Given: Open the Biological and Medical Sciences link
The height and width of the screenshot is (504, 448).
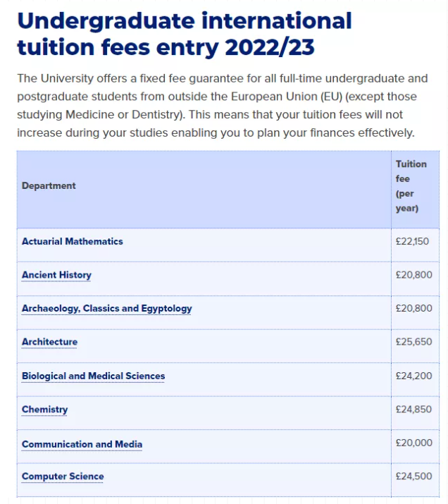Looking at the screenshot, I should (x=93, y=376).
